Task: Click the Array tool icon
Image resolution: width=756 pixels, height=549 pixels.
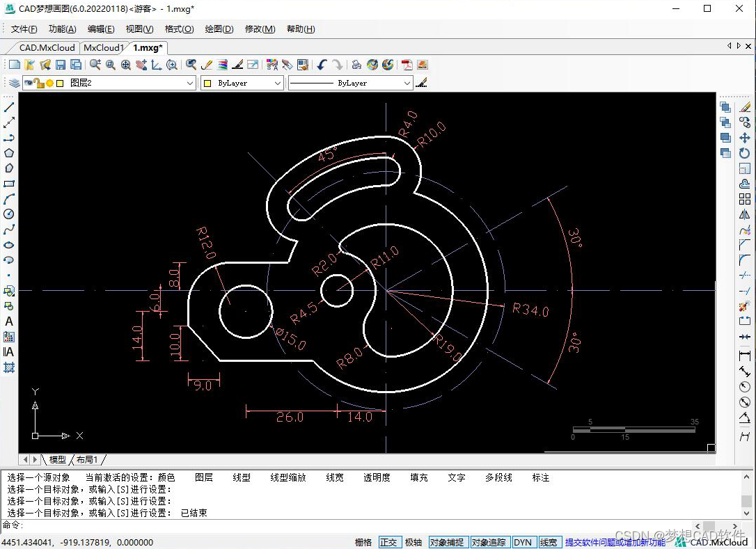Action: coord(745,199)
